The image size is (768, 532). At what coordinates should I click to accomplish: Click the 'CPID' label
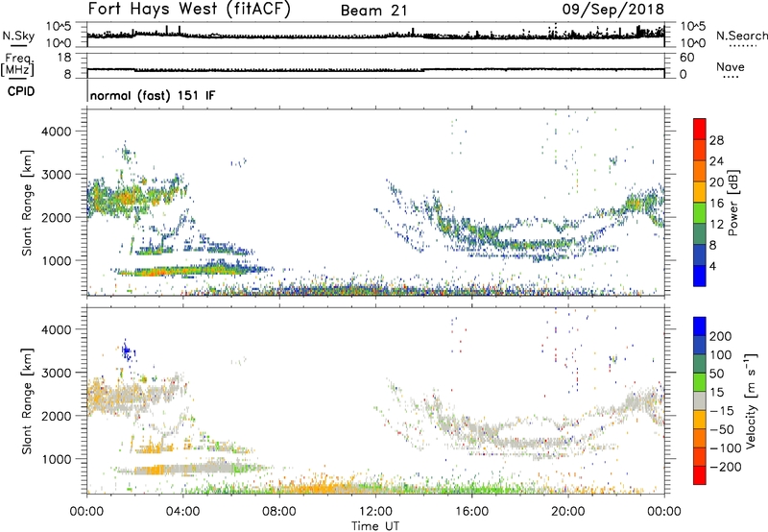click(x=21, y=91)
